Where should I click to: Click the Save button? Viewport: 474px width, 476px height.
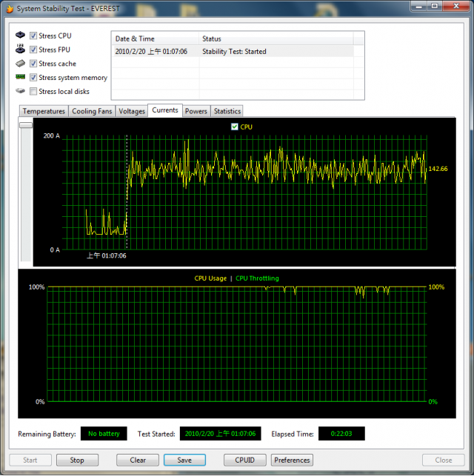tap(184, 460)
